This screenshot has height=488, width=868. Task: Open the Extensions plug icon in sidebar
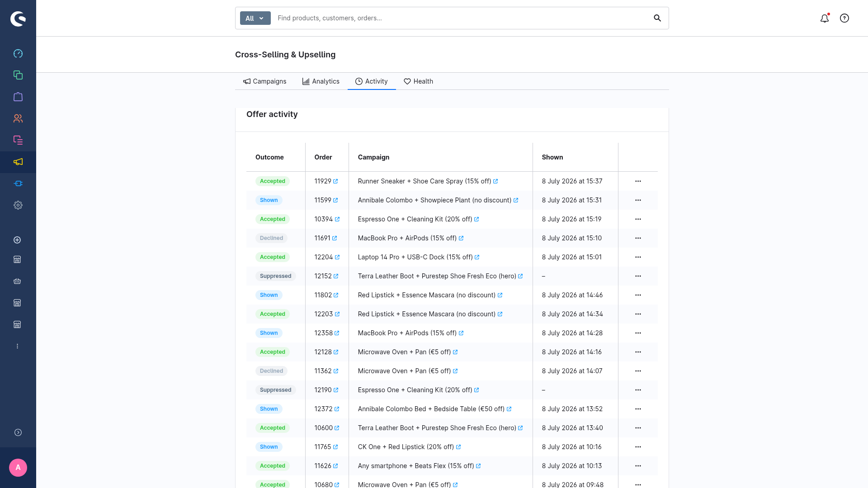18,183
